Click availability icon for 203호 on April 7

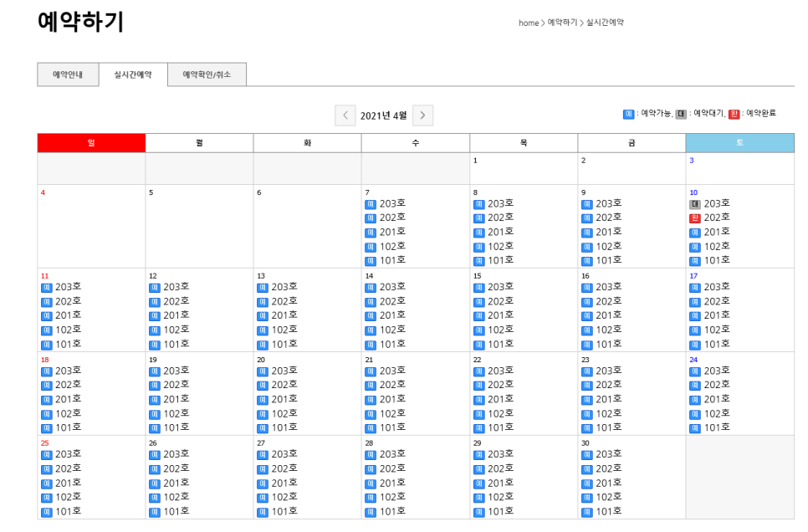point(371,204)
